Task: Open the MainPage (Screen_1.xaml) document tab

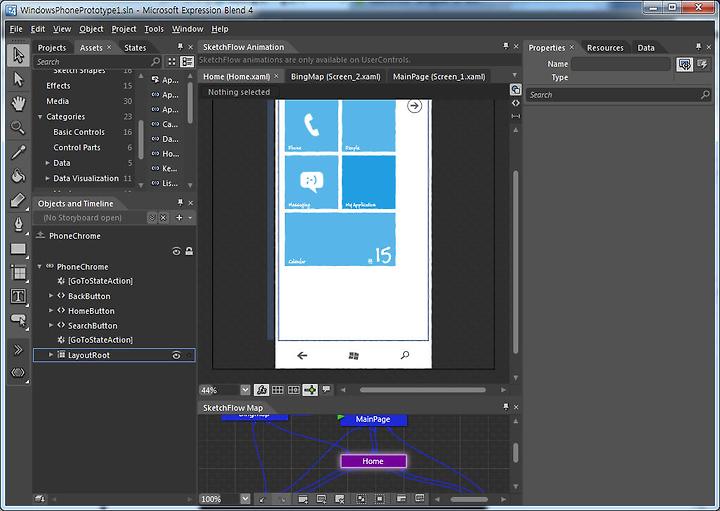Action: [x=439, y=77]
